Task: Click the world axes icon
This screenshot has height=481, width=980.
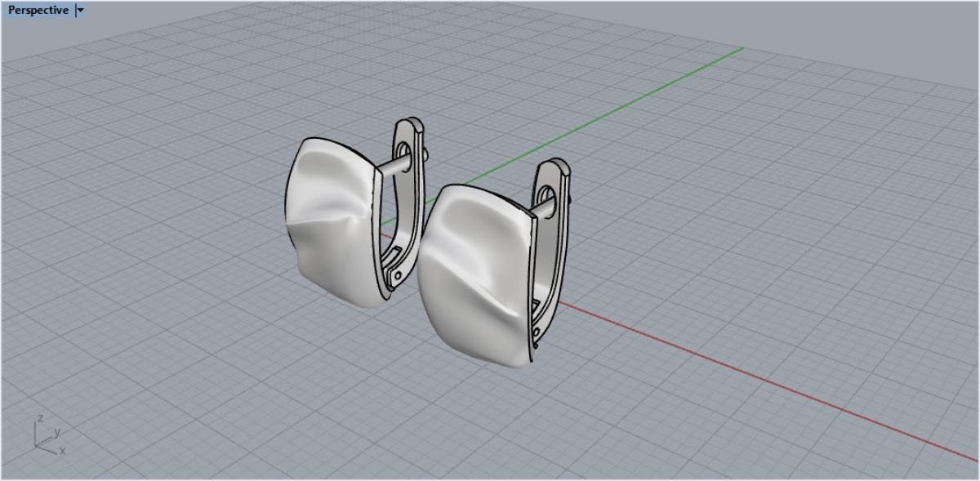Action: click(49, 435)
